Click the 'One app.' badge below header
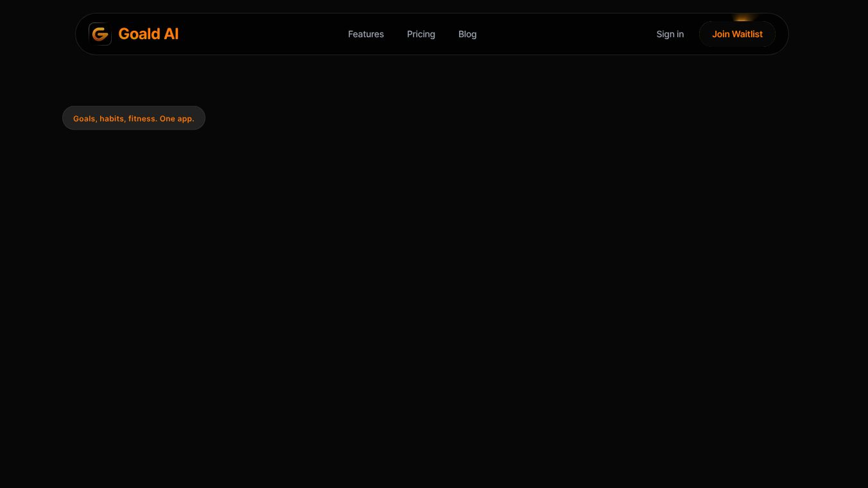The image size is (868, 488). point(134,118)
